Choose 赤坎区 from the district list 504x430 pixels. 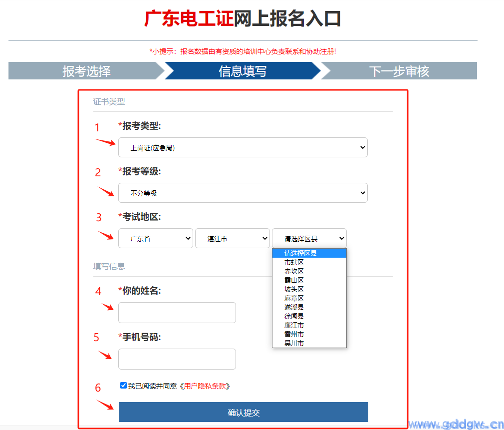tap(309, 271)
